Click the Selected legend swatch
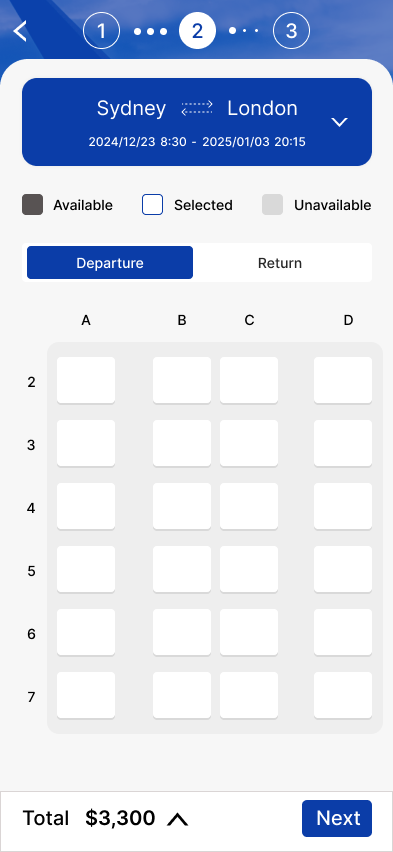The width and height of the screenshot is (393, 852). click(x=152, y=205)
